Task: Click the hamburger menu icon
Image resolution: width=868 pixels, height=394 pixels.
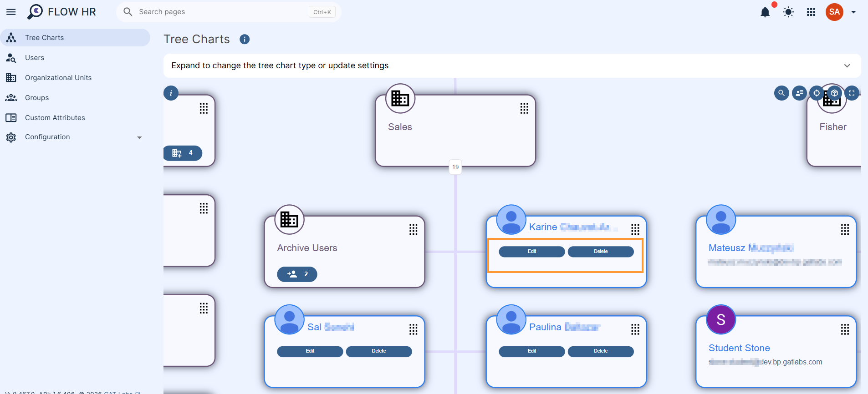Action: (11, 12)
